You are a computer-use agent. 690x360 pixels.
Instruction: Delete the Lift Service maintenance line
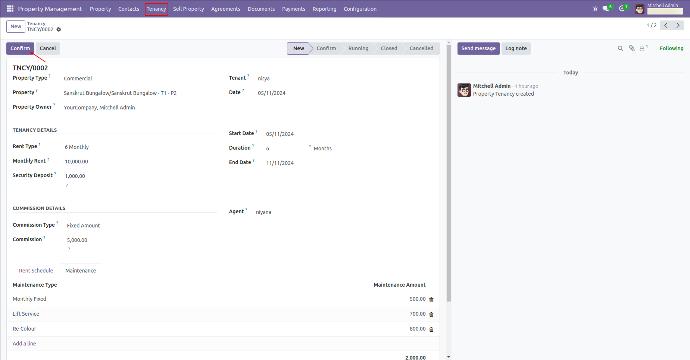point(431,314)
